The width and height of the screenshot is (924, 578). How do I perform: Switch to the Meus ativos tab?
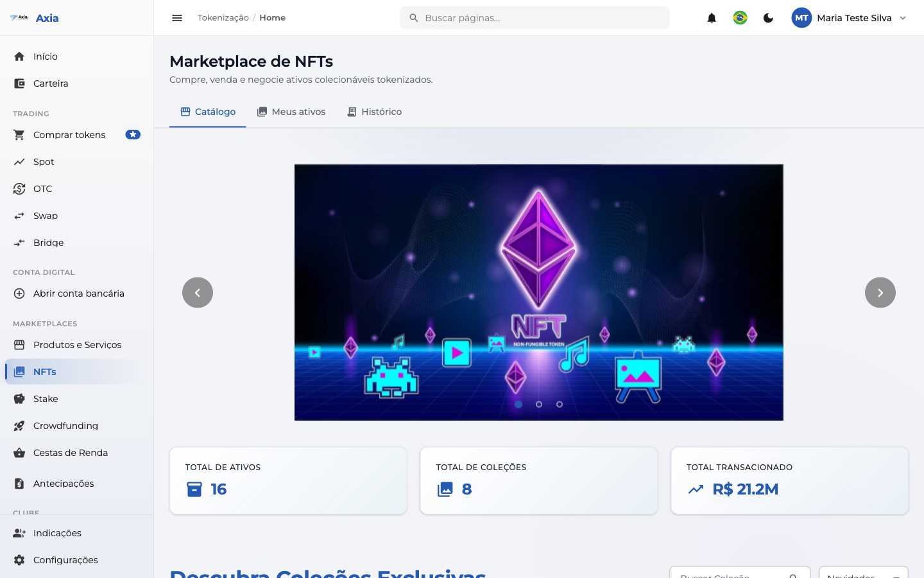coord(291,112)
